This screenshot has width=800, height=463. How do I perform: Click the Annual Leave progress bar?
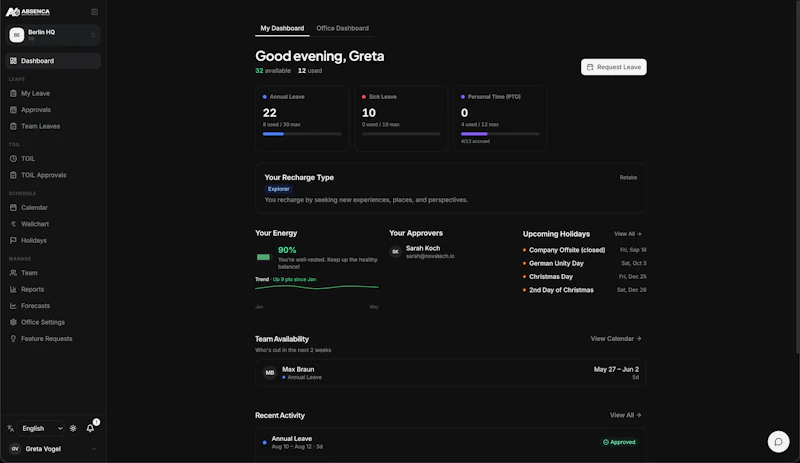coord(302,134)
